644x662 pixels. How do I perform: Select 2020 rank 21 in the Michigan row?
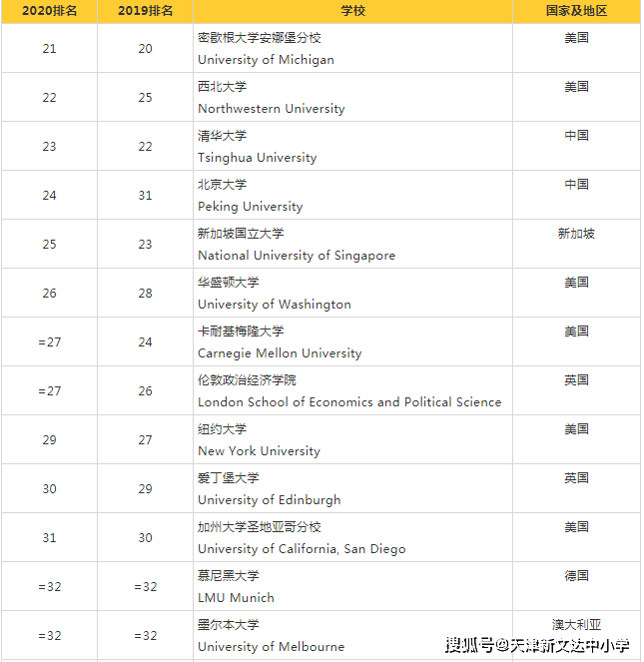(x=49, y=49)
